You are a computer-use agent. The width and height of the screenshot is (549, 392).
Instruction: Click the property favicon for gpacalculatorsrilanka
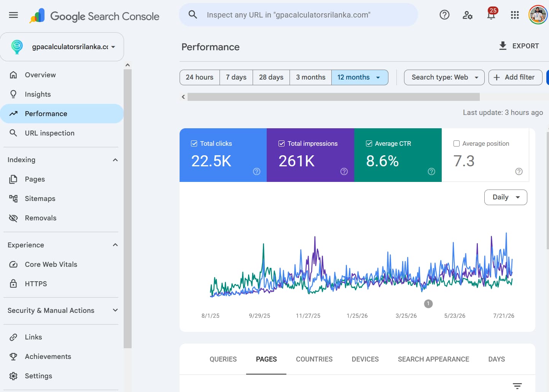17,46
